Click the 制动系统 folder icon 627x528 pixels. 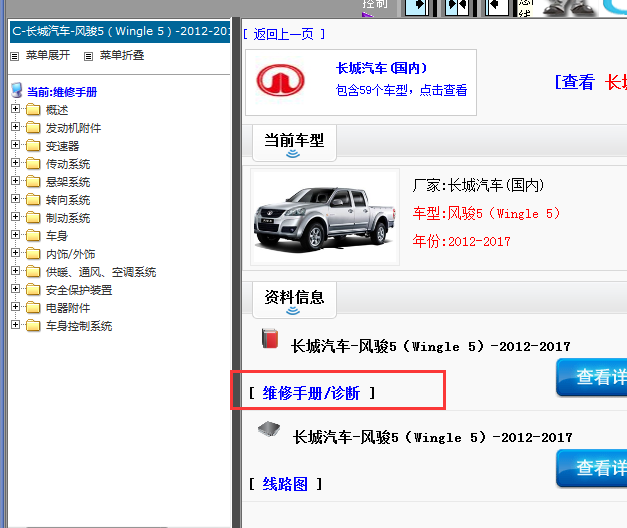click(33, 217)
